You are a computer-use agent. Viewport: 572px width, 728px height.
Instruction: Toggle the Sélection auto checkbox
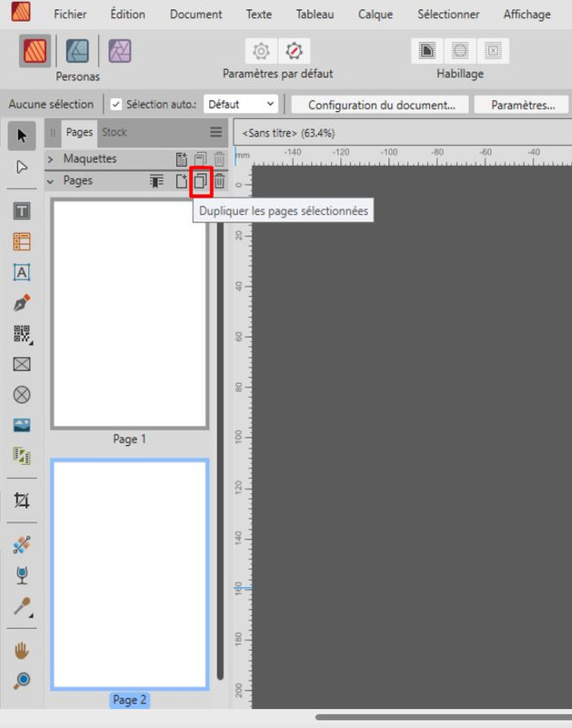tap(116, 105)
